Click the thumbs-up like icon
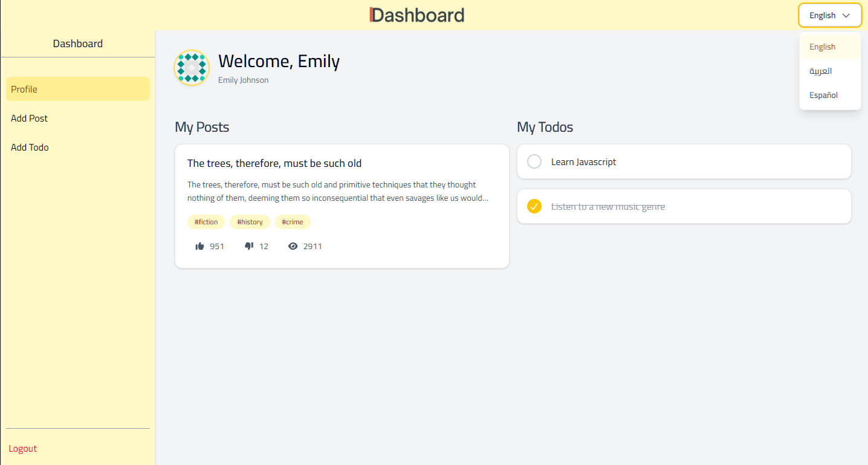 (200, 246)
